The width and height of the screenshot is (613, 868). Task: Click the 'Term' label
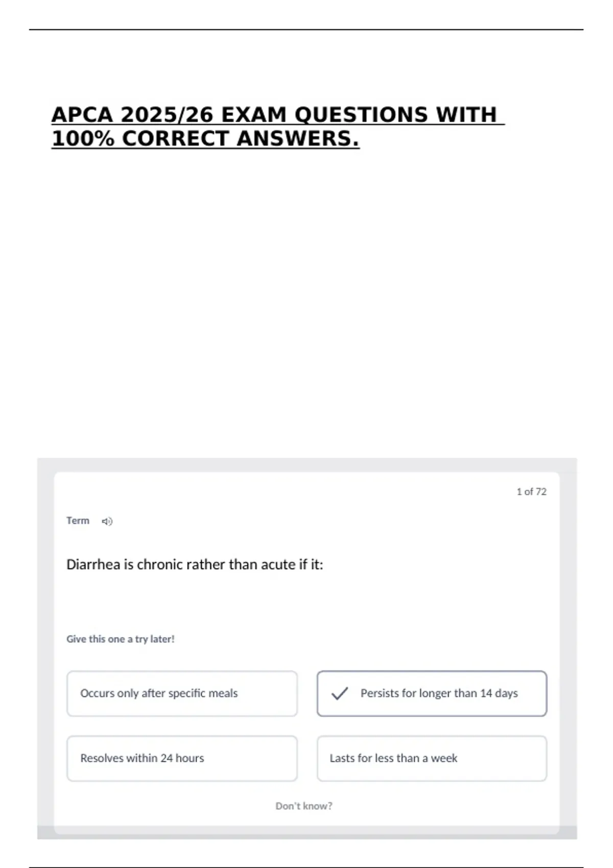[x=78, y=521]
